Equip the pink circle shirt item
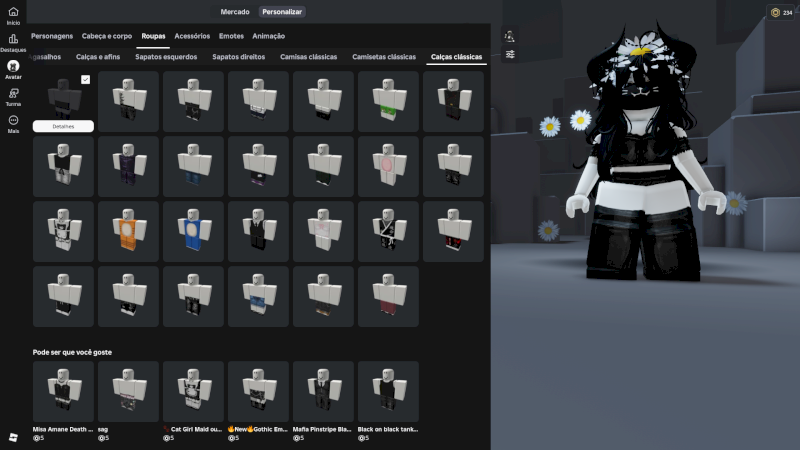Viewport: 800px width, 450px height. (x=388, y=166)
